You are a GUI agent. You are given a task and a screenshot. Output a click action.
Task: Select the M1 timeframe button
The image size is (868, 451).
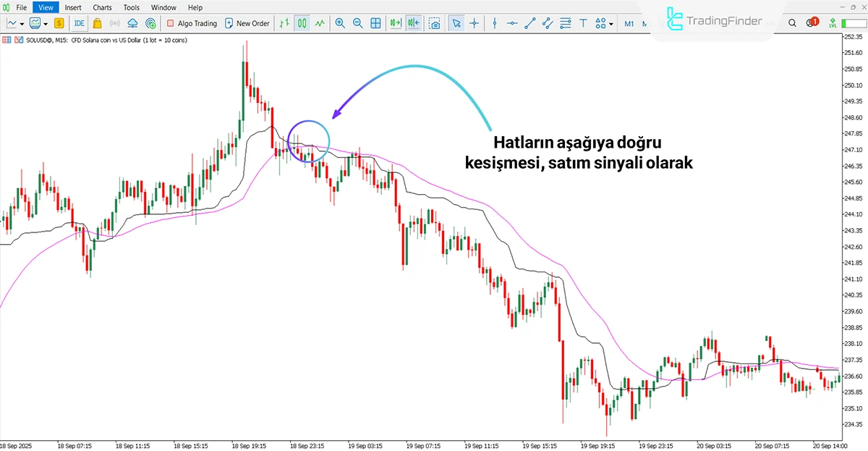[x=629, y=23]
